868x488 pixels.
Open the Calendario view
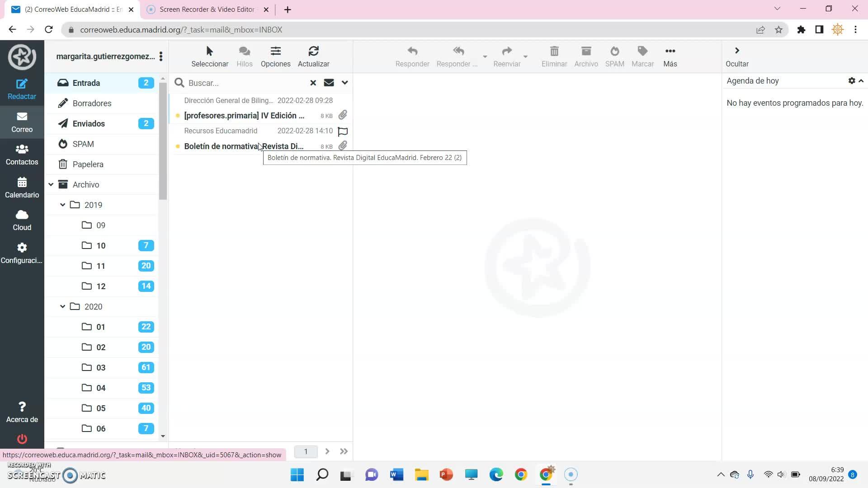pos(22,188)
